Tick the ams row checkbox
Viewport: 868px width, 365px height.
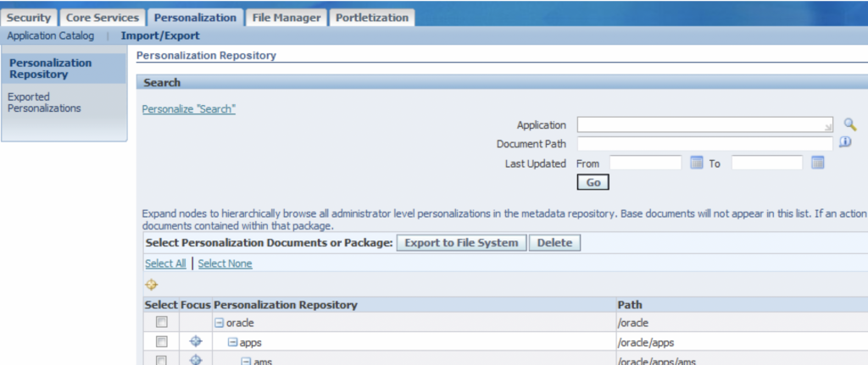(162, 360)
